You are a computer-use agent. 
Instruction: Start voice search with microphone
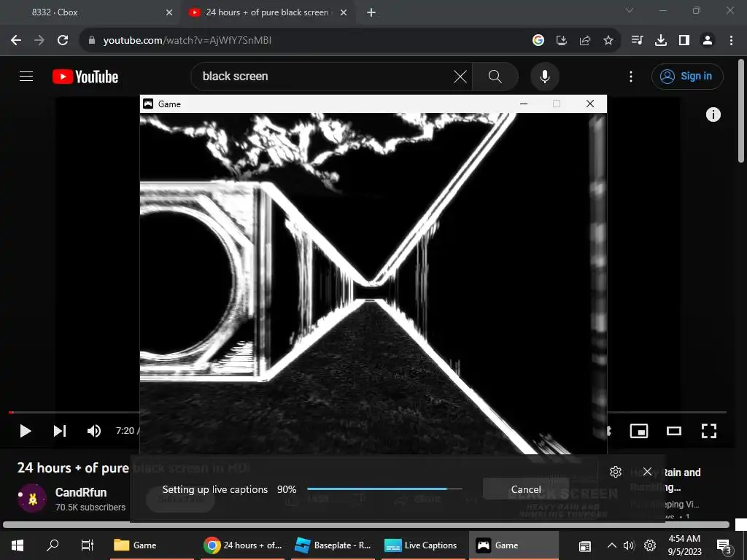(544, 76)
